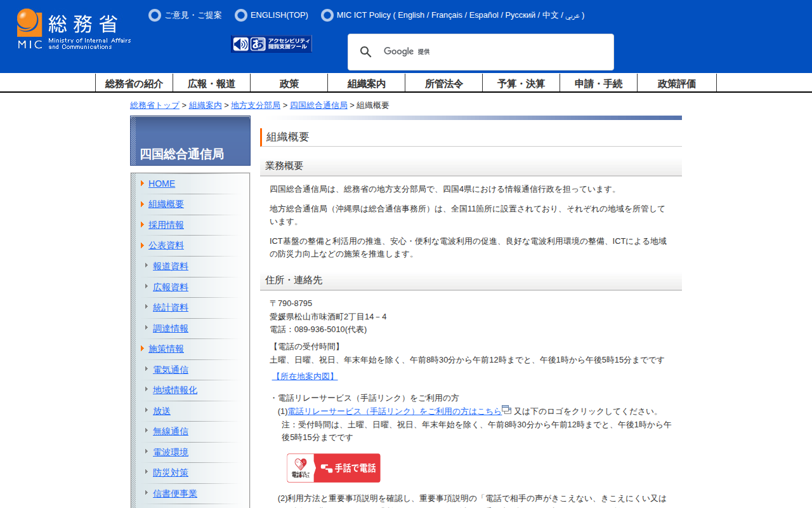The height and width of the screenshot is (508, 812).
Task: Open the accessibility reading support tool
Action: point(272,44)
